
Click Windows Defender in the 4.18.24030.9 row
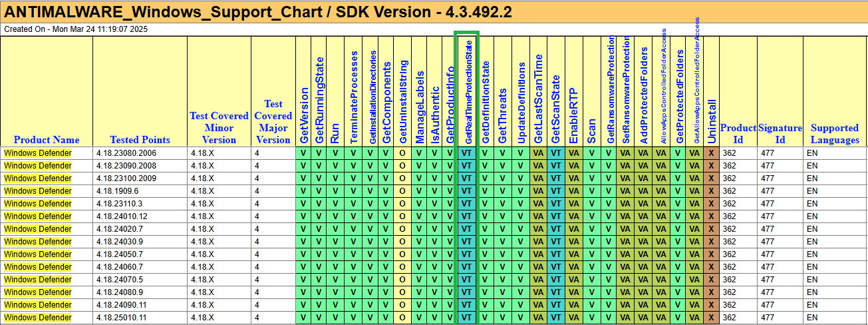38,242
